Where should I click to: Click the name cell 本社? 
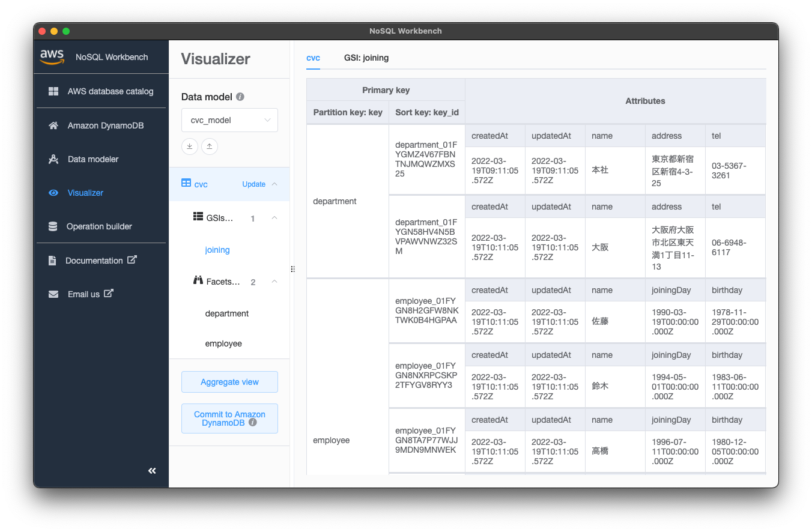(615, 171)
